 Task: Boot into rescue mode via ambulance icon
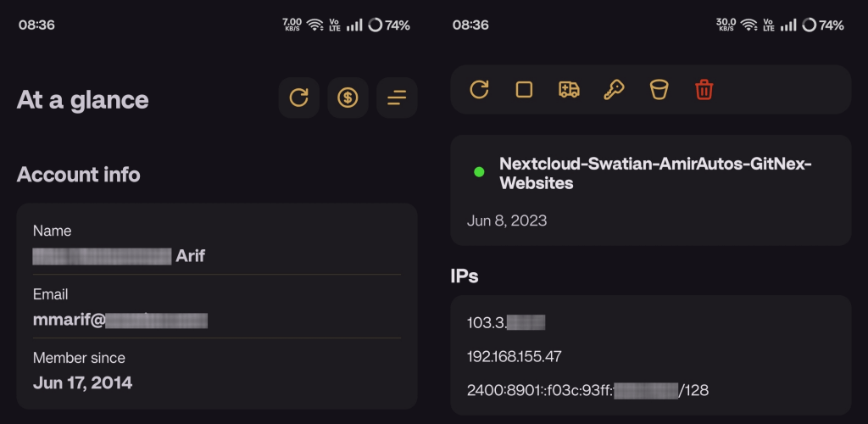[x=569, y=89]
